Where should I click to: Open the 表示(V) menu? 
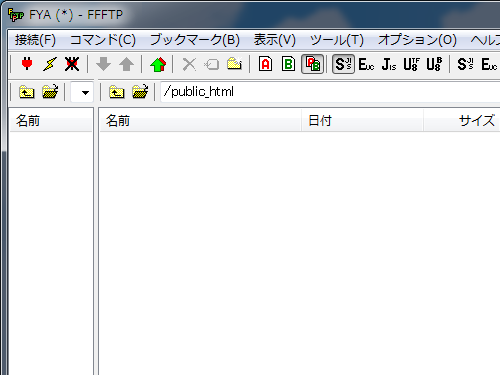click(275, 40)
